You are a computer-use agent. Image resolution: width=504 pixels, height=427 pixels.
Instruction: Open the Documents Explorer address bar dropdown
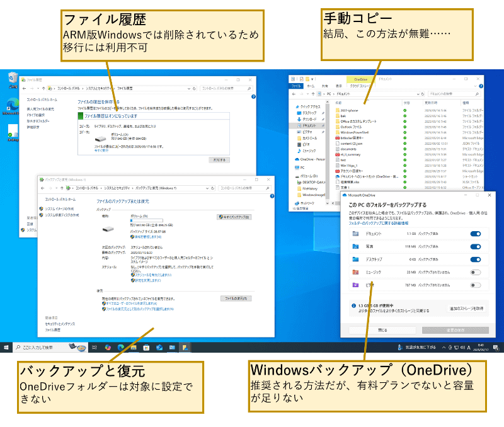pos(418,94)
